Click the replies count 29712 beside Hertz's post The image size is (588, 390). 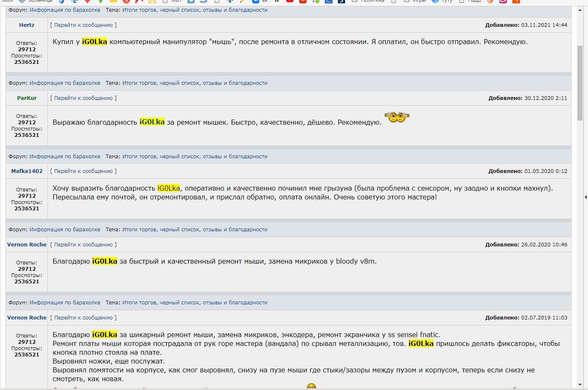pyautogui.click(x=27, y=50)
